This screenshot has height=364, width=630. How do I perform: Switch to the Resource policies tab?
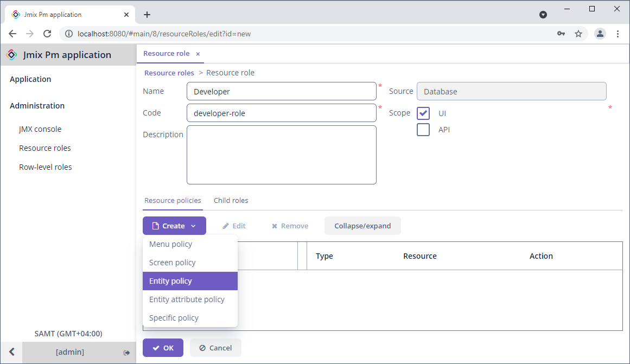173,201
